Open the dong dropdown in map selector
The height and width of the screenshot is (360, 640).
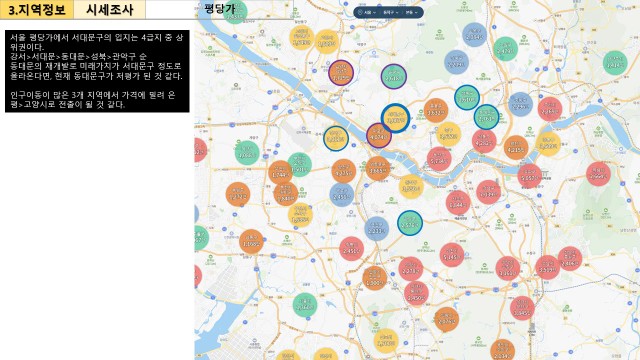click(x=411, y=13)
